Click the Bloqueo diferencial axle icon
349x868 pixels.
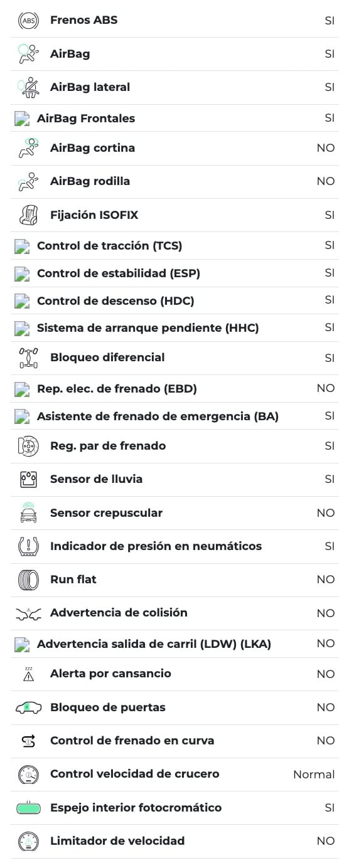[x=28, y=357]
